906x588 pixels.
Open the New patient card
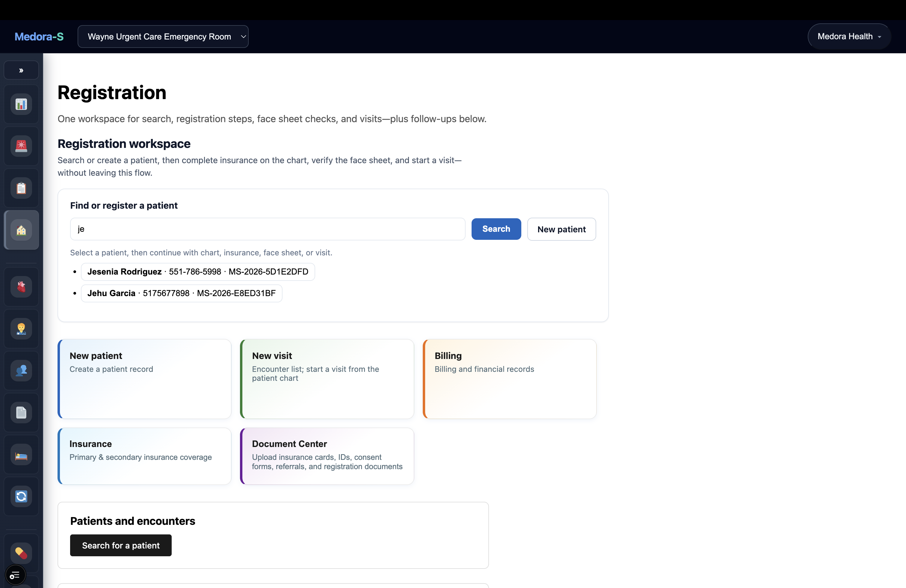pos(144,379)
